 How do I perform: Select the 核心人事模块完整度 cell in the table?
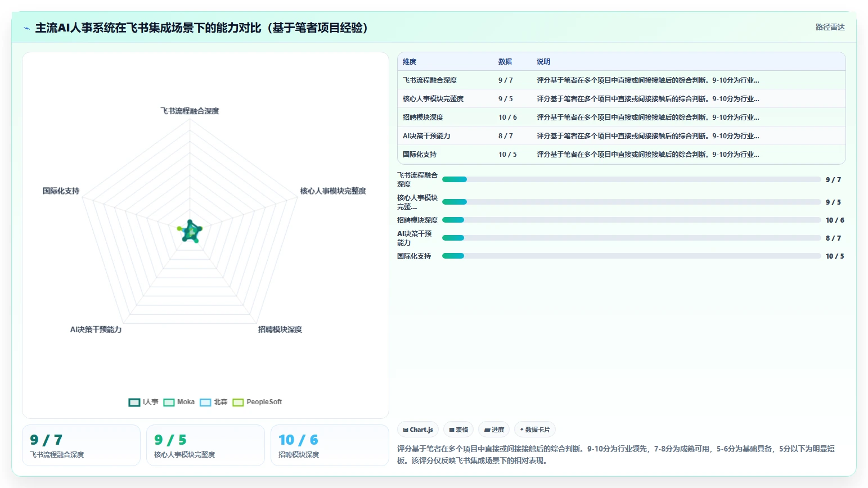[x=433, y=99]
